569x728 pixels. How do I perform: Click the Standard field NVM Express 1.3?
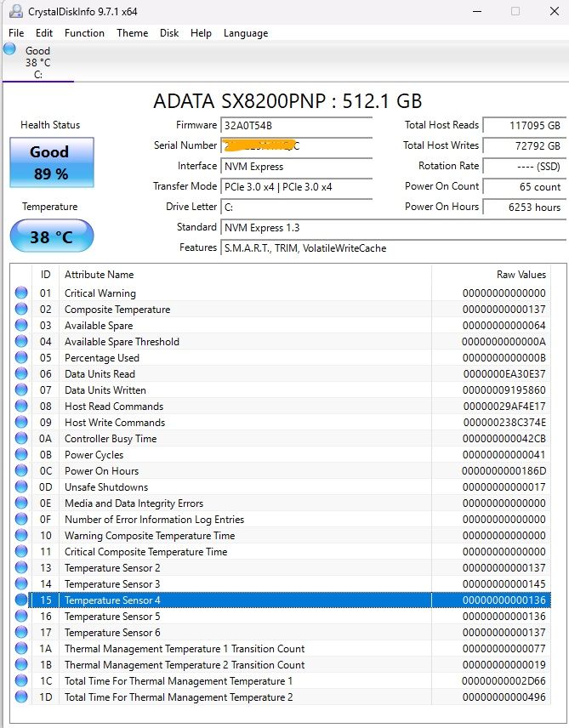[393, 228]
